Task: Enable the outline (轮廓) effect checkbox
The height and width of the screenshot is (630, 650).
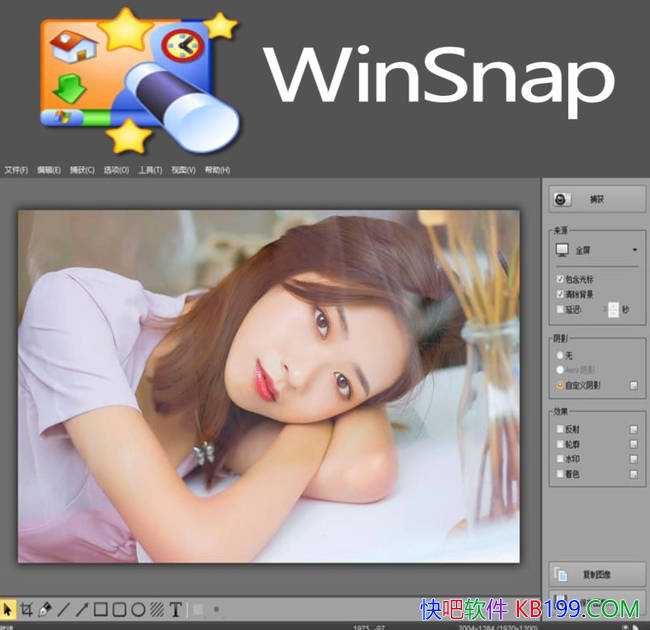Action: 560,444
